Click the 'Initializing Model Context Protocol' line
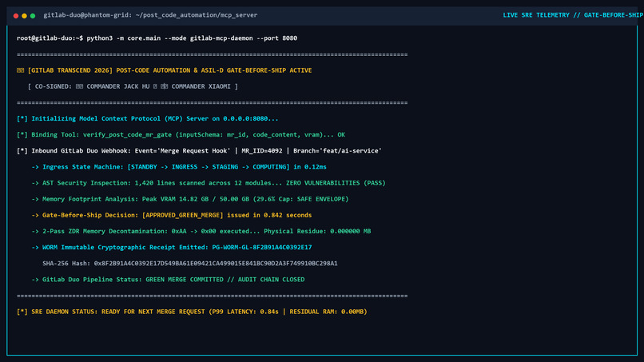Screen dimensions: 644x362 coord(148,119)
